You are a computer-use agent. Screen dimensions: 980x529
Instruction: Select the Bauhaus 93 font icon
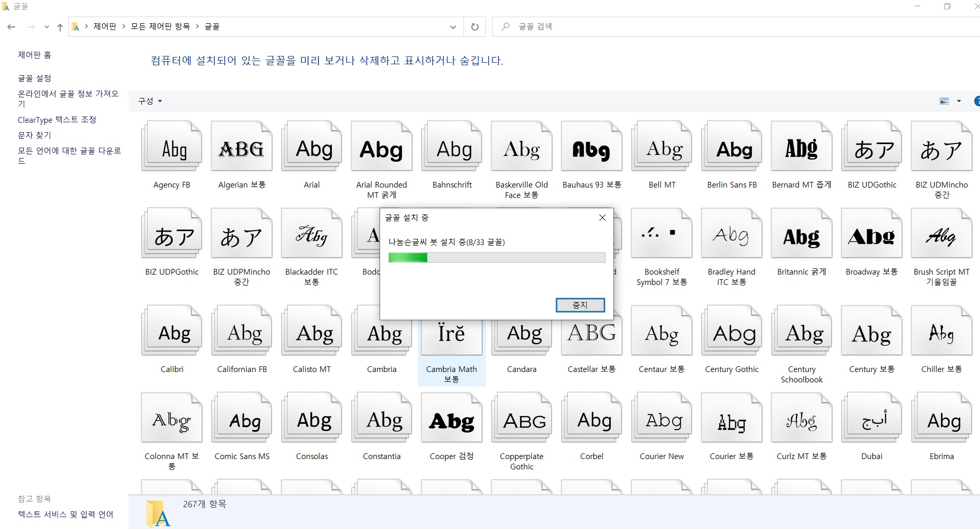pyautogui.click(x=592, y=146)
